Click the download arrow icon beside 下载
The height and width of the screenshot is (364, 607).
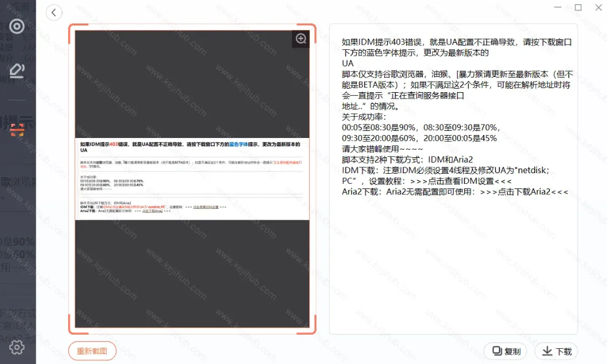pyautogui.click(x=547, y=351)
